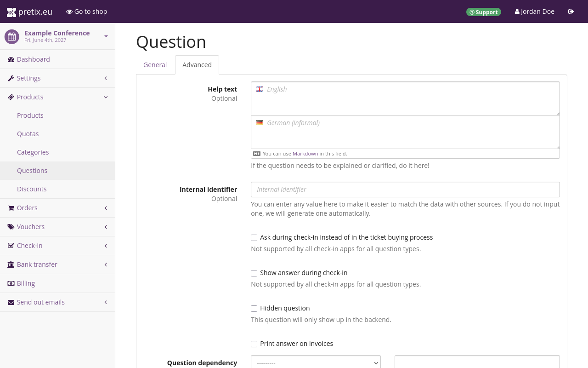Image resolution: width=588 pixels, height=368 pixels.
Task: Enable the "Hidden question" checkbox
Action: point(254,309)
